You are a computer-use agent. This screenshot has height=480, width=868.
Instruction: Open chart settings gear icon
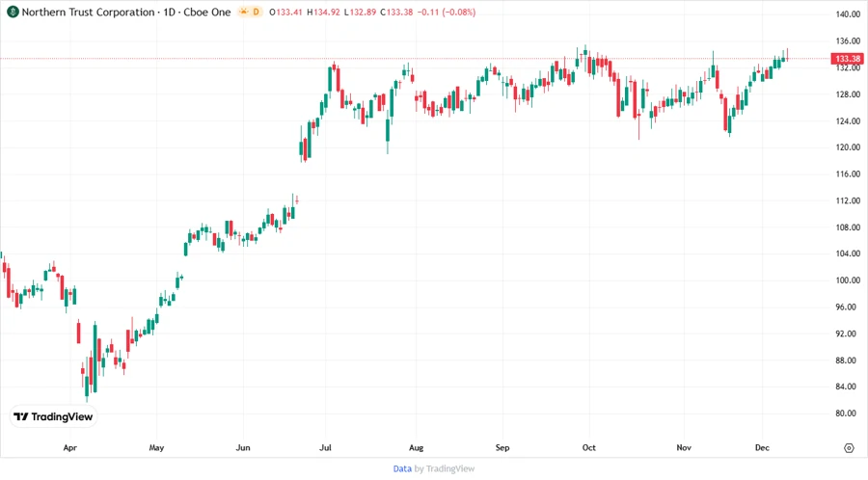click(849, 448)
